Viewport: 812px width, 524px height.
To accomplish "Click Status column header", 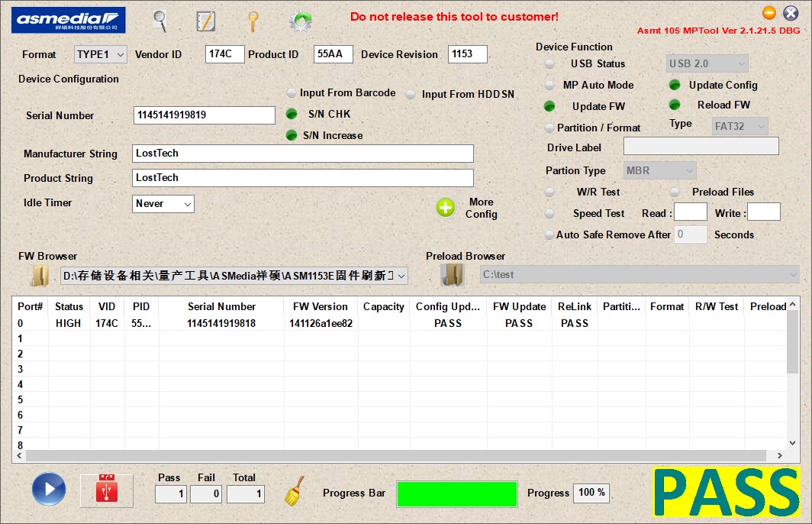I will (69, 306).
